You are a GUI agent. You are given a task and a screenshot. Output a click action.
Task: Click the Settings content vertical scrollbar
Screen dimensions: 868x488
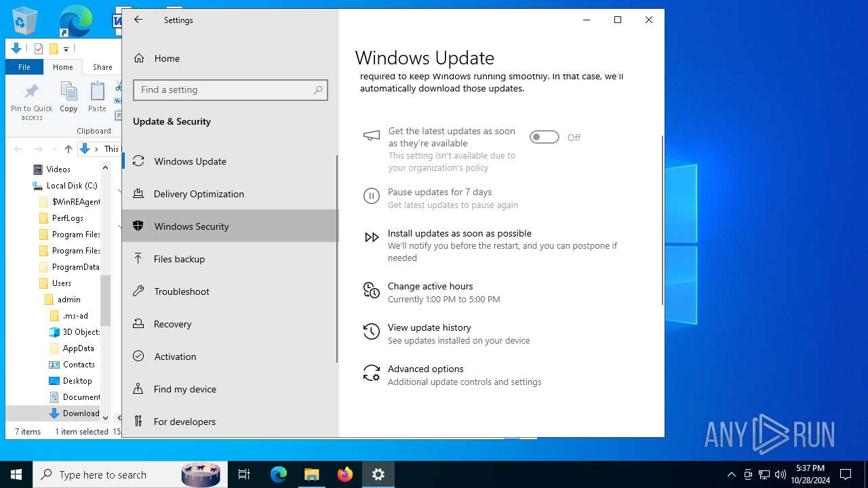click(x=662, y=220)
